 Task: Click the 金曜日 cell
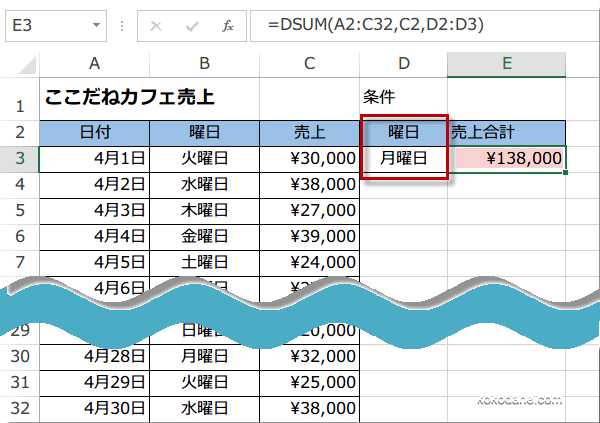coord(204,237)
